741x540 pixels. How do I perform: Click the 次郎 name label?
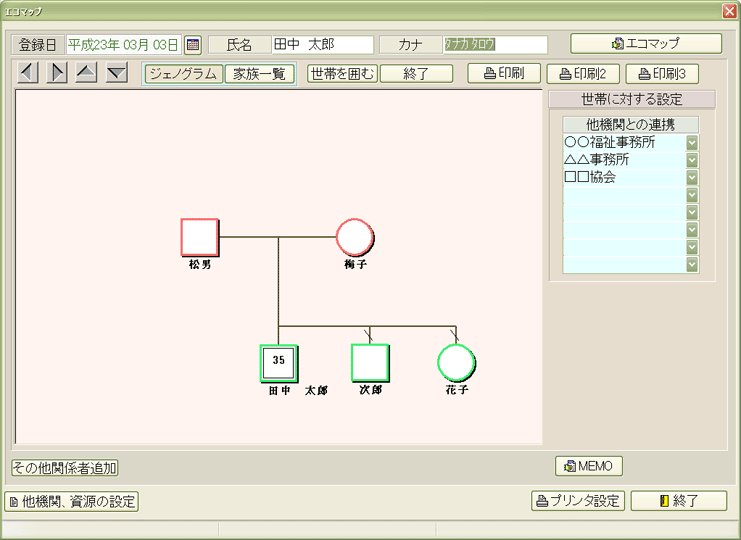pyautogui.click(x=370, y=390)
